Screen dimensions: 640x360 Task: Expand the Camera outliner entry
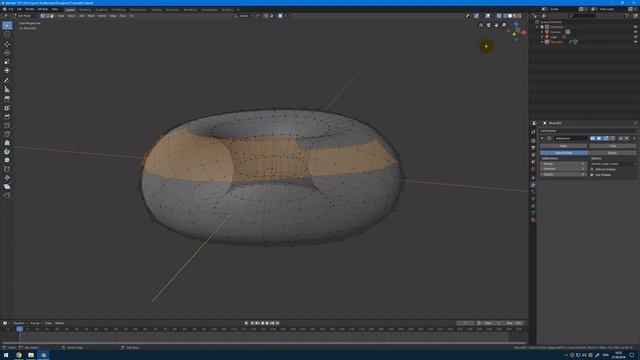(542, 32)
